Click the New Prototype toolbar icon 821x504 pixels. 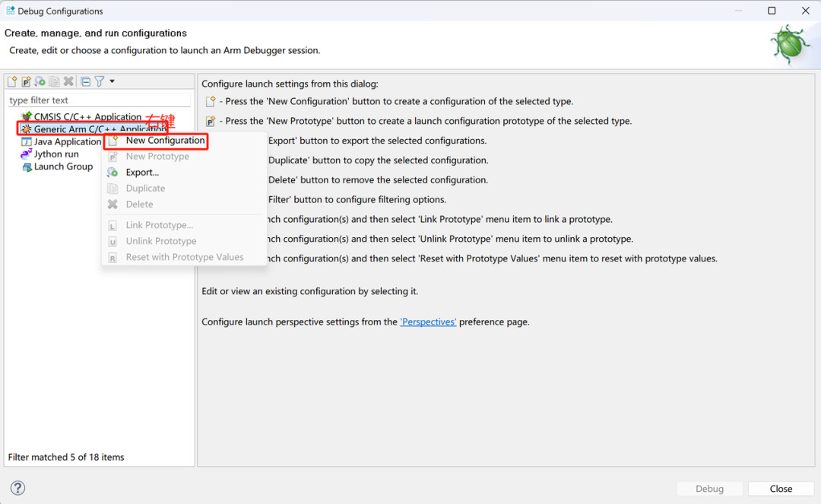click(26, 81)
